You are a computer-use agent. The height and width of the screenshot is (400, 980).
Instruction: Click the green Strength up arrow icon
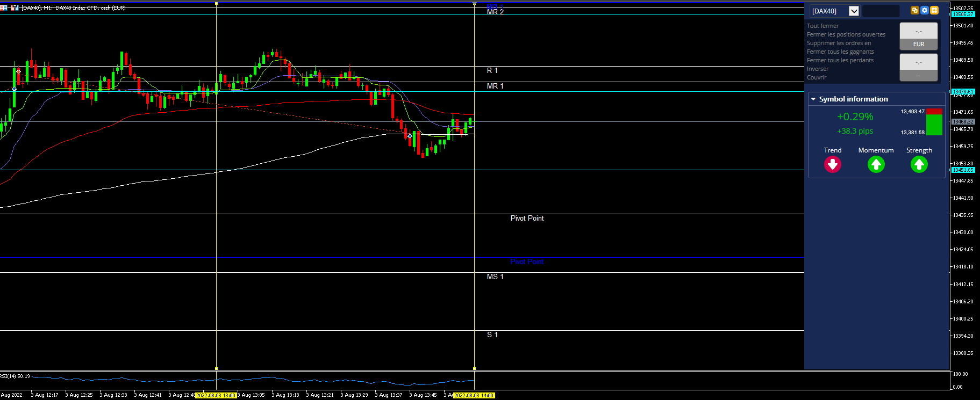(x=919, y=164)
